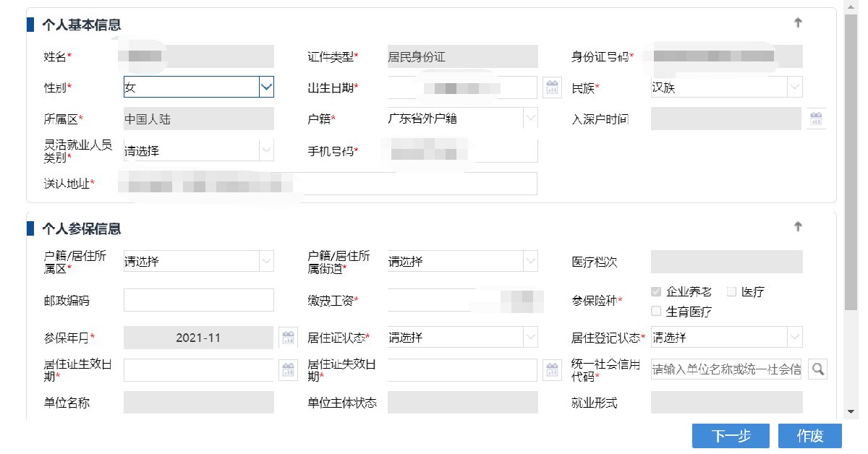Click inside the 邮政编码 input field
868x454 pixels.
pos(198,299)
